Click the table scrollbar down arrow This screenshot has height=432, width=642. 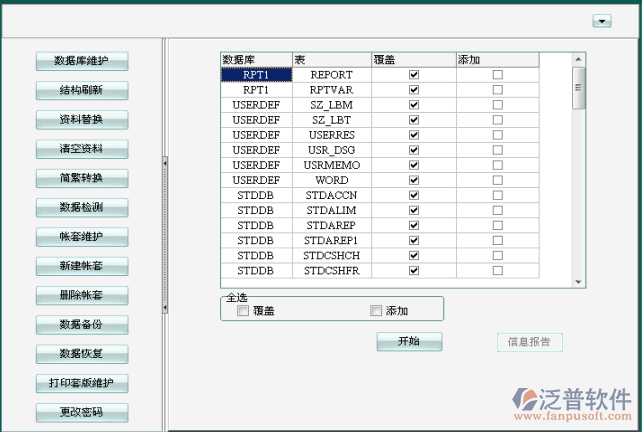[x=577, y=283]
